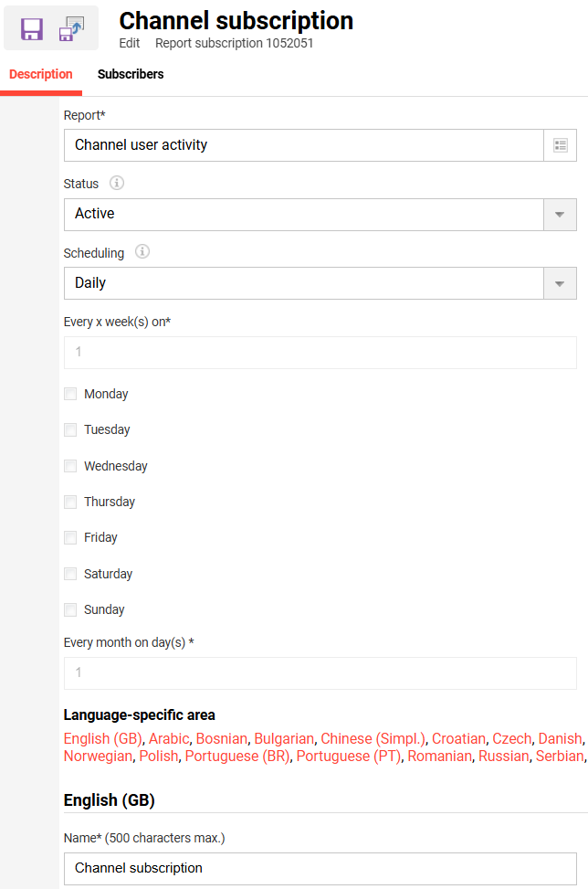The height and width of the screenshot is (889, 588).
Task: Click the Name field containing Channel subscription
Action: pos(320,868)
